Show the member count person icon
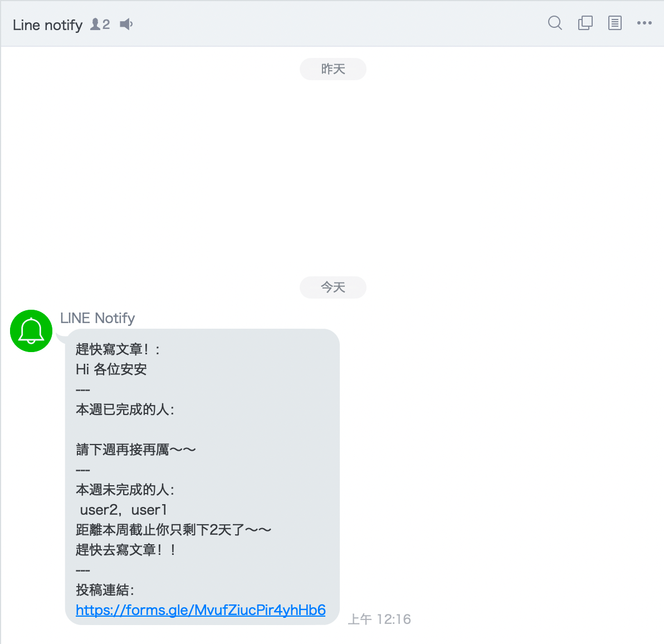This screenshot has height=644, width=664. click(95, 24)
